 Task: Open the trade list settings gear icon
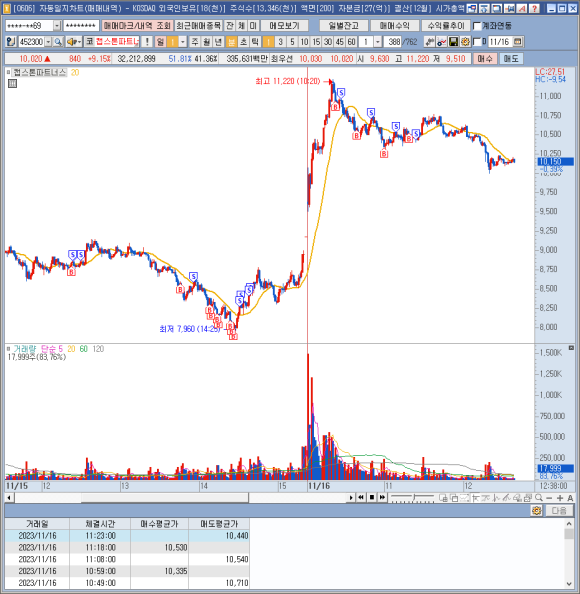536,511
